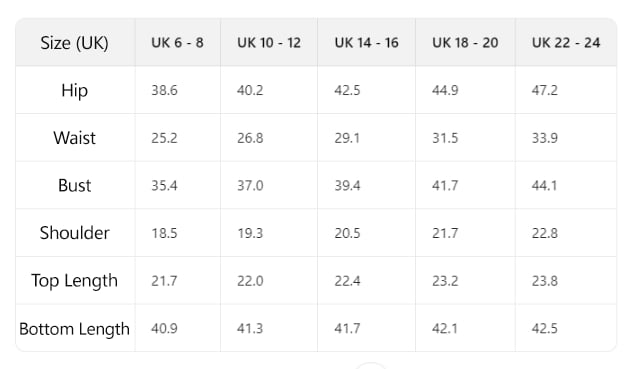Select the UK 22 - 24 column header

(x=566, y=43)
